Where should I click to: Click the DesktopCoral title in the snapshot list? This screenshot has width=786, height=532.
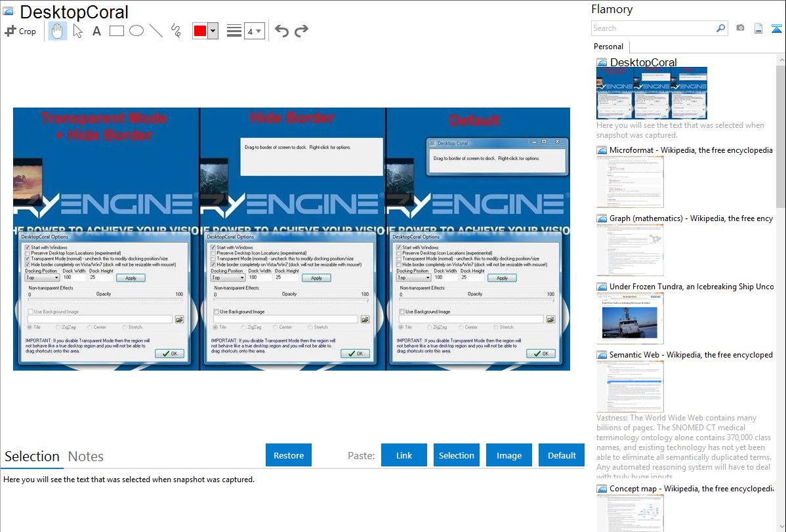pos(643,62)
